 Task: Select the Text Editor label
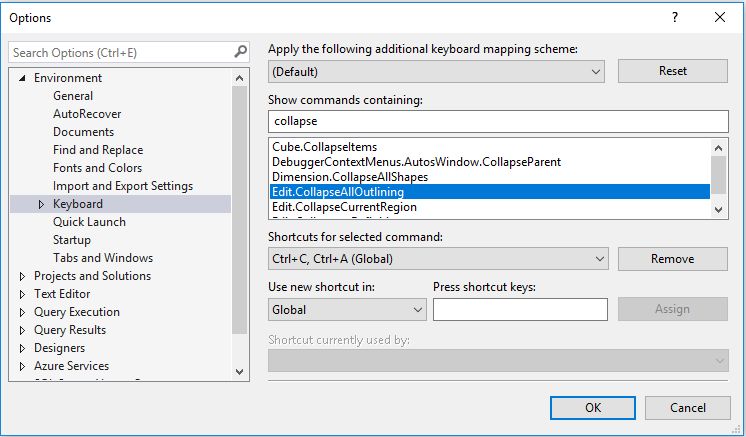(62, 294)
